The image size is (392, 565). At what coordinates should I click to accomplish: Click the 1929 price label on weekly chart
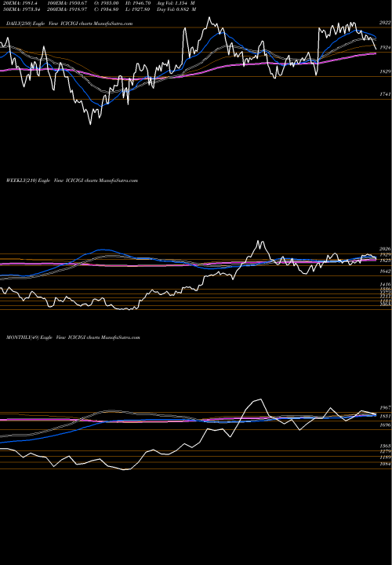(385, 254)
